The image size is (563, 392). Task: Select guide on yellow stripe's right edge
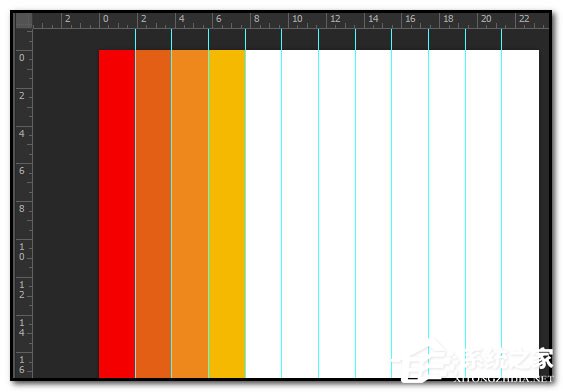(x=246, y=204)
